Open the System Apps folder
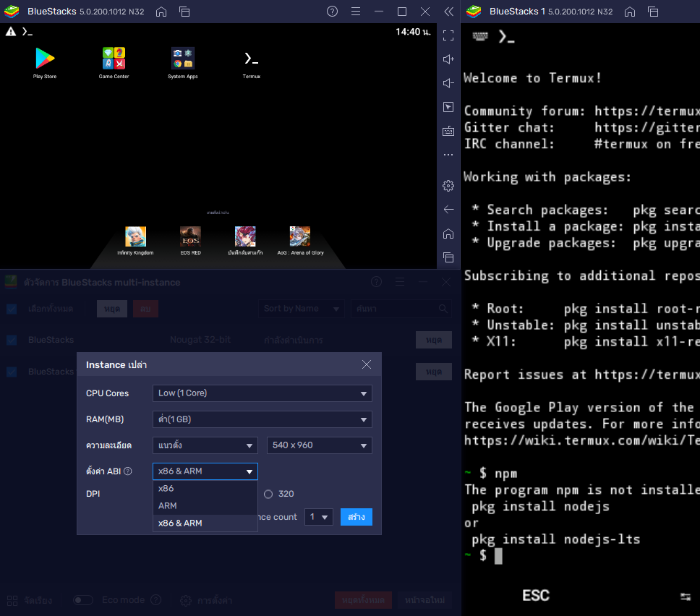The width and height of the screenshot is (700, 616). pyautogui.click(x=182, y=59)
